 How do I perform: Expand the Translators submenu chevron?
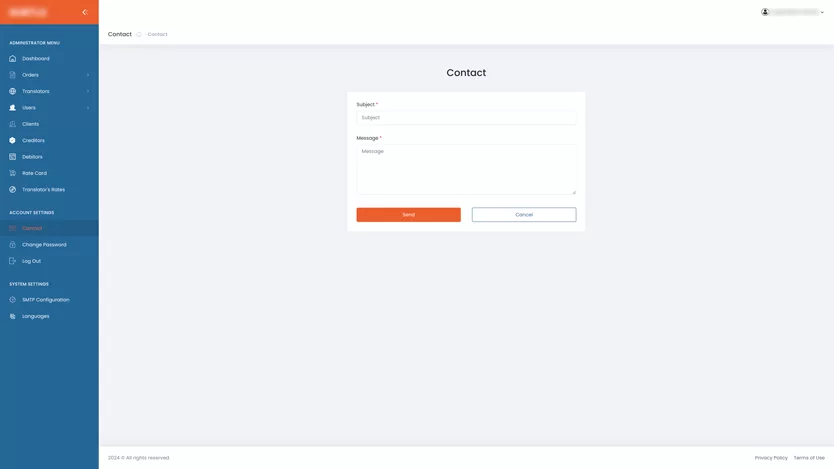[88, 91]
